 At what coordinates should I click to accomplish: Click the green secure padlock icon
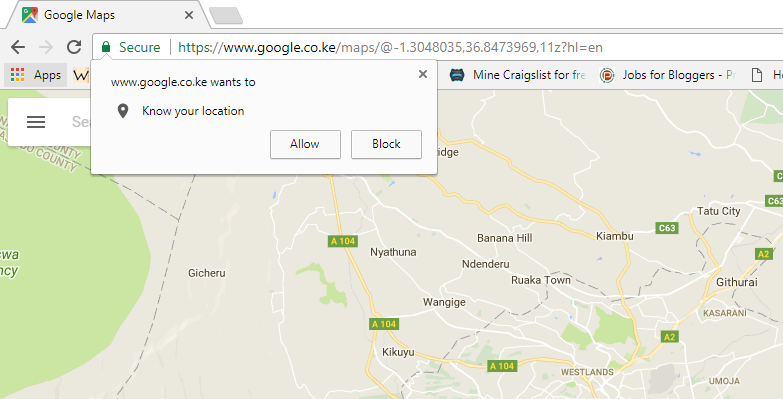coord(105,47)
